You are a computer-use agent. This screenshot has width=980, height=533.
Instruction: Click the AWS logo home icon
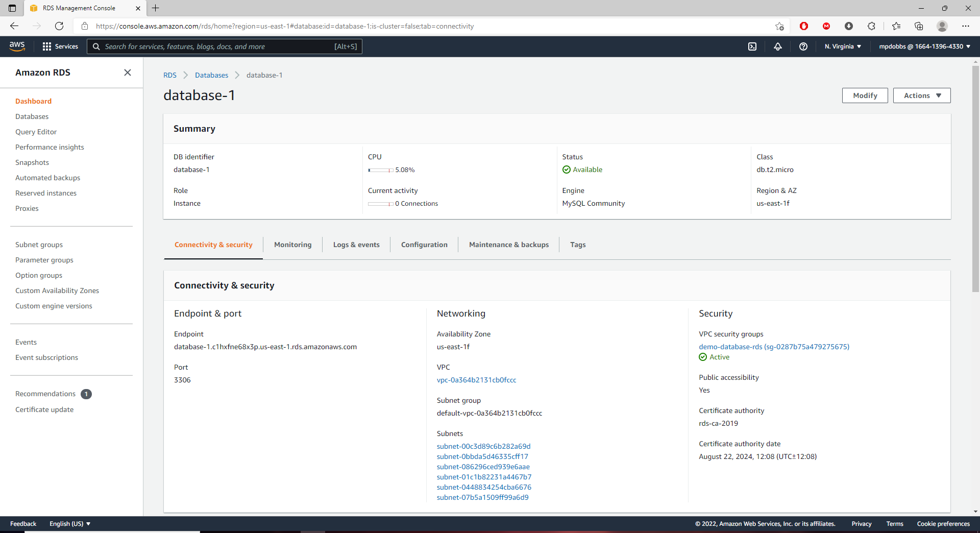[17, 46]
